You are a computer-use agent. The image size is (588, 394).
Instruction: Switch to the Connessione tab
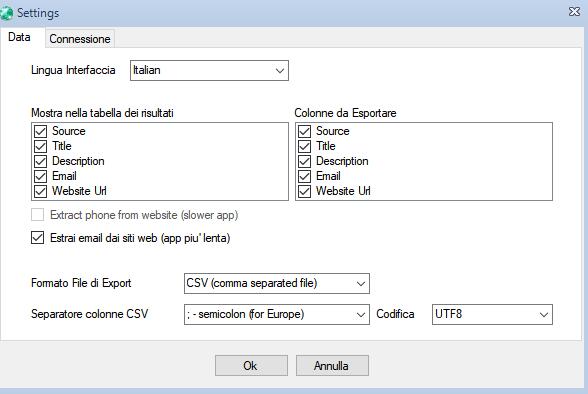coord(80,39)
